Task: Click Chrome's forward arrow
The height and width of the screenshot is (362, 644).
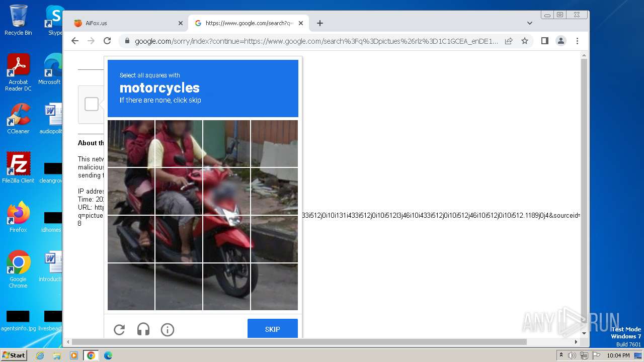Action: pos(91,41)
